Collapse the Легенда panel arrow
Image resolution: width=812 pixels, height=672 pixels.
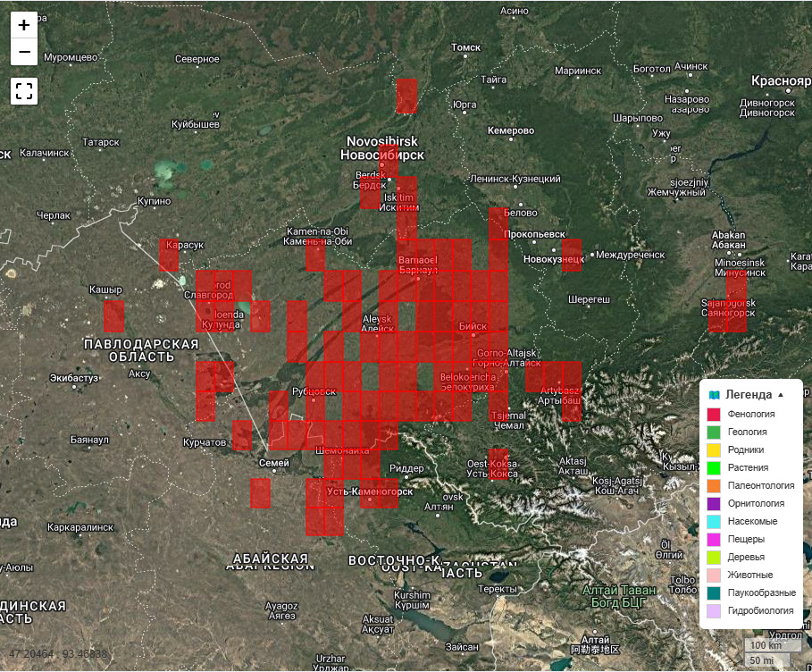click(x=781, y=394)
